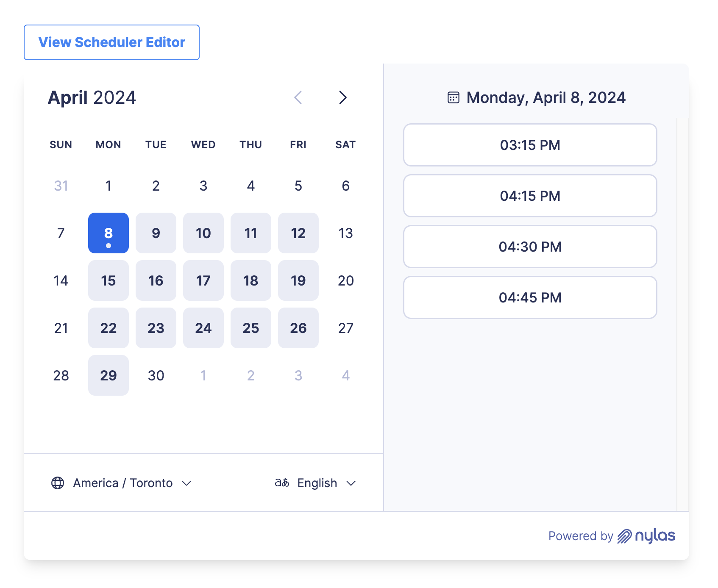Click the dot indicator under selected day 8
The height and width of the screenshot is (588, 718).
pyautogui.click(x=109, y=245)
